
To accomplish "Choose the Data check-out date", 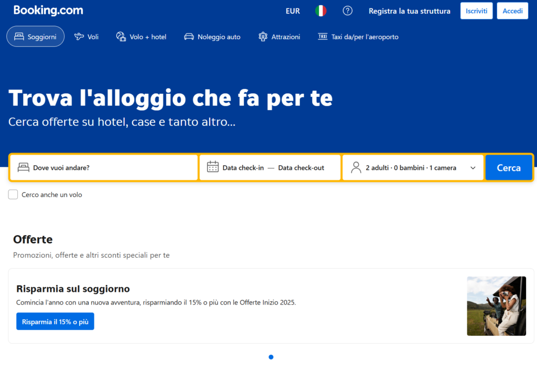I will click(301, 168).
